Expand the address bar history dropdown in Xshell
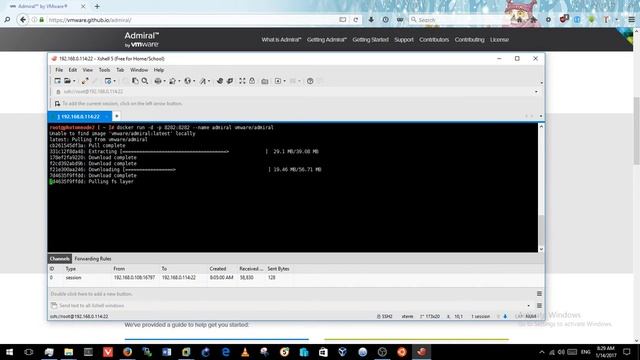The width and height of the screenshot is (640, 360). click(536, 92)
